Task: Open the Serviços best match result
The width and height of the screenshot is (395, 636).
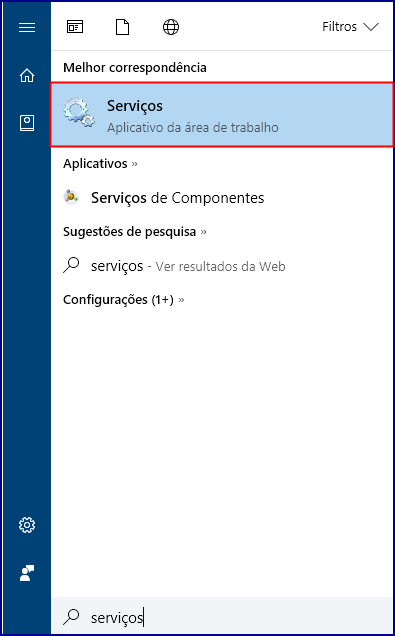Action: click(222, 114)
